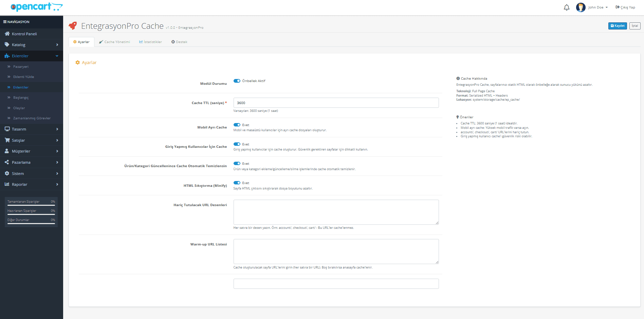Click Hazırlanan Siparişler progress bar
The height and width of the screenshot is (319, 644).
coord(31,215)
